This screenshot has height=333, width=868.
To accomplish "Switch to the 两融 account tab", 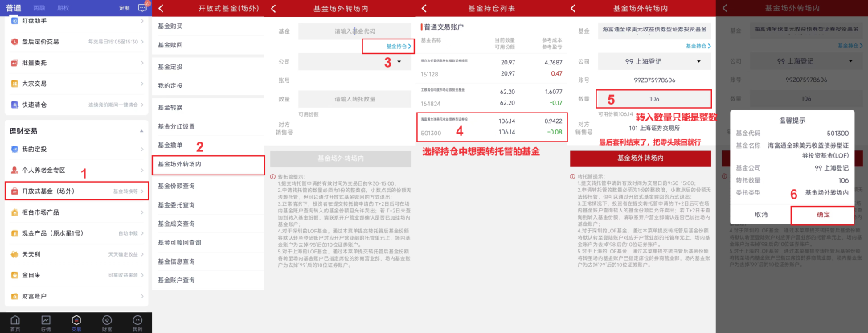I will (39, 8).
